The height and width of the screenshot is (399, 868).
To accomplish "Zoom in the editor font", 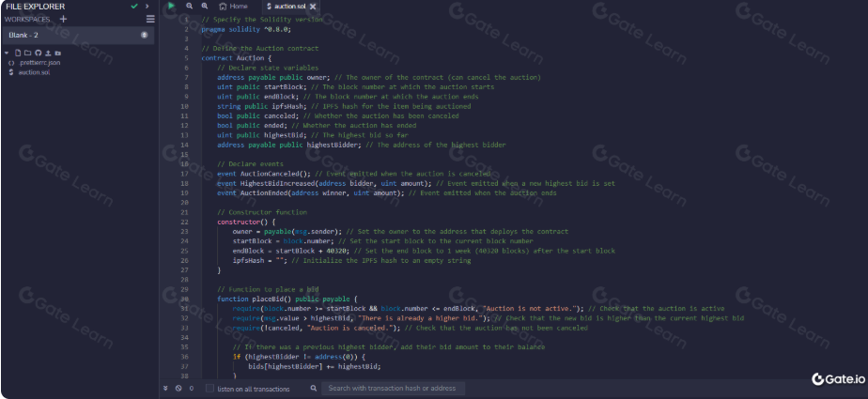I will tap(204, 6).
